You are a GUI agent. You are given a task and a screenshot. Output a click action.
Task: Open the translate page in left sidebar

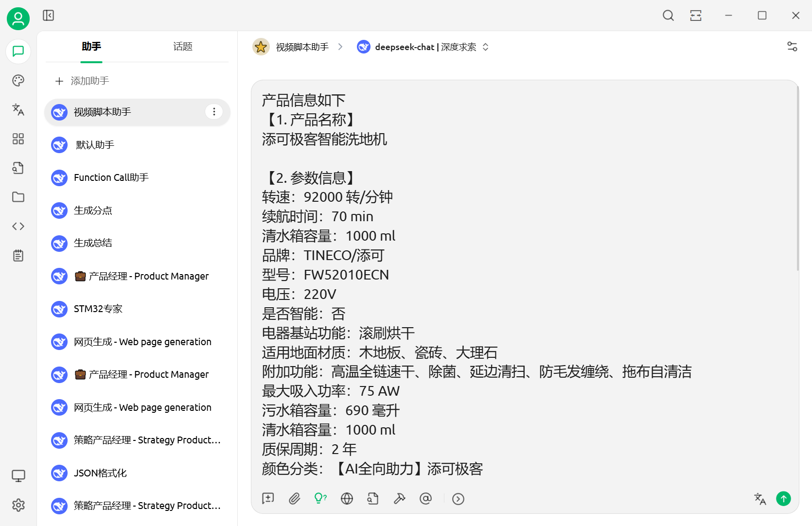coord(18,109)
